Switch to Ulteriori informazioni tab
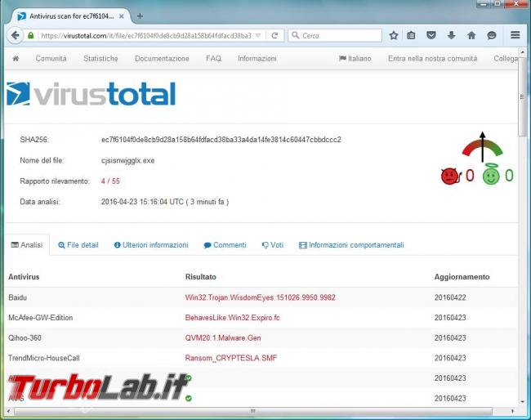The height and width of the screenshot is (420, 531). pos(151,245)
